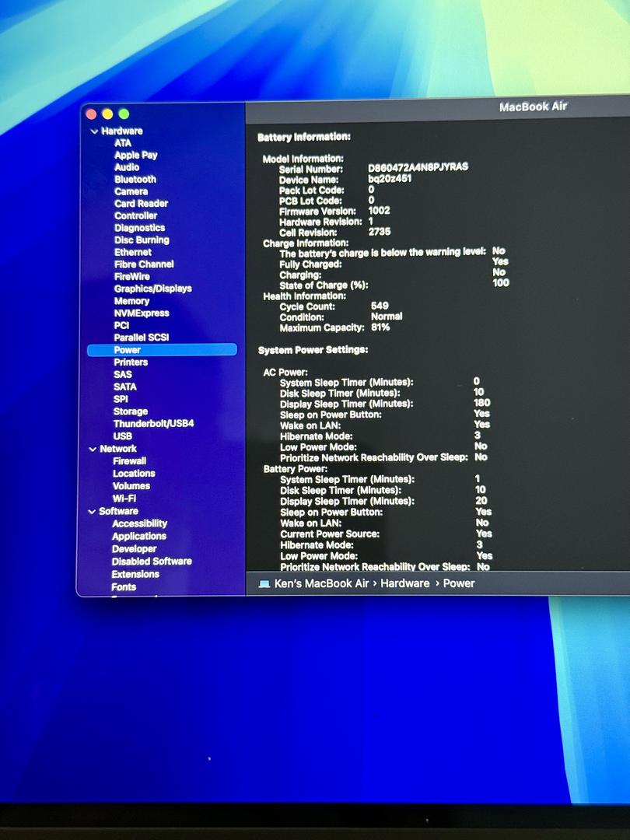Open Graphics/Displays info
Image resolution: width=630 pixels, height=840 pixels.
[x=152, y=289]
